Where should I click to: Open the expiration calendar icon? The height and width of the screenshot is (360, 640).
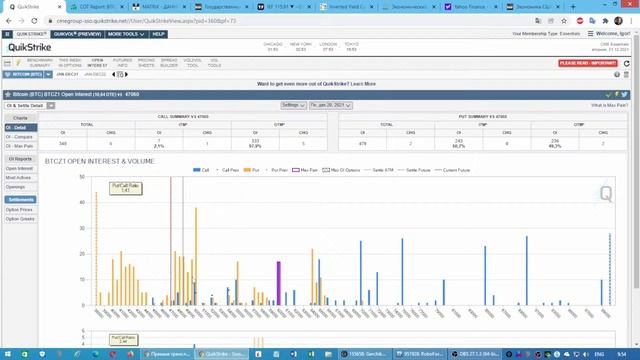(x=120, y=75)
